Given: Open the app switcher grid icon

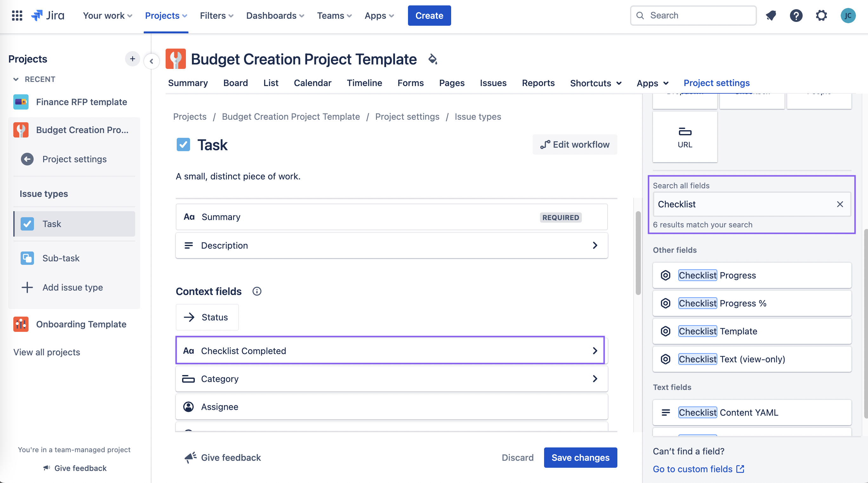Looking at the screenshot, I should point(17,16).
